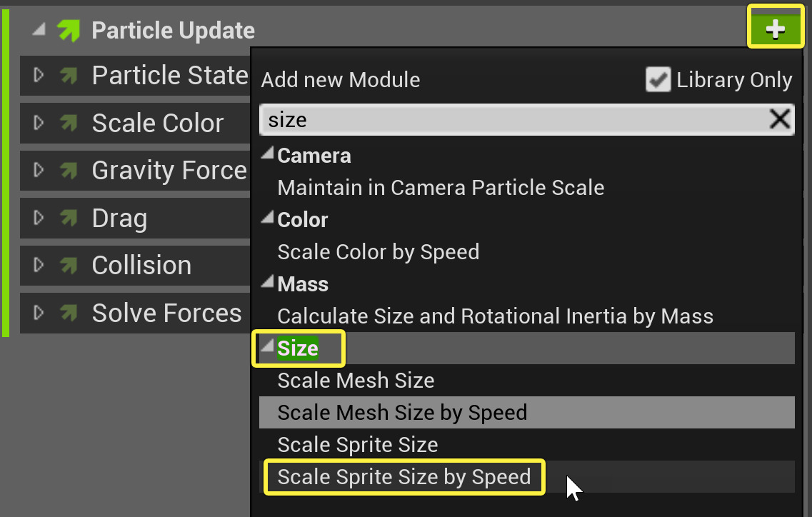This screenshot has width=812, height=517.
Task: Toggle the Library Only checkbox
Action: pyautogui.click(x=658, y=80)
